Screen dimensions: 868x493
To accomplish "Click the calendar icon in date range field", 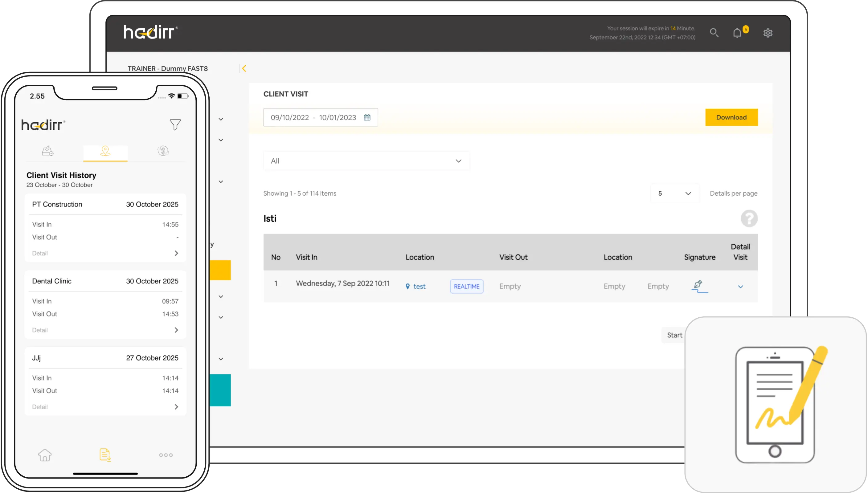I will click(x=367, y=117).
